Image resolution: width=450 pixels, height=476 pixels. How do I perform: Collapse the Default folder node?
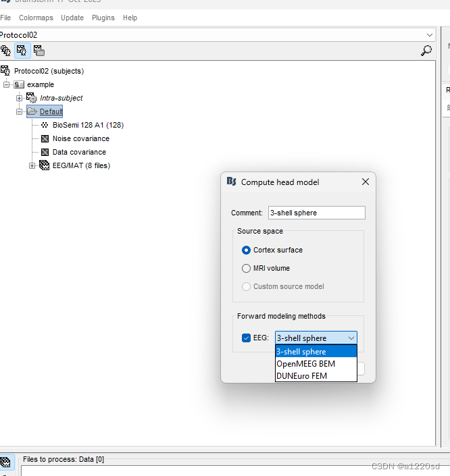[x=19, y=111]
